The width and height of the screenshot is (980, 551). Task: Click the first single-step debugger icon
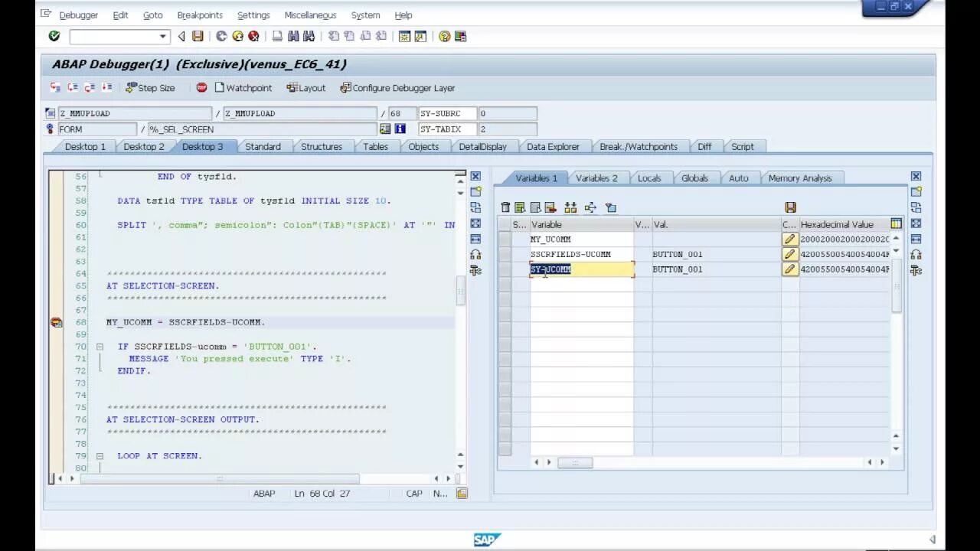[54, 87]
